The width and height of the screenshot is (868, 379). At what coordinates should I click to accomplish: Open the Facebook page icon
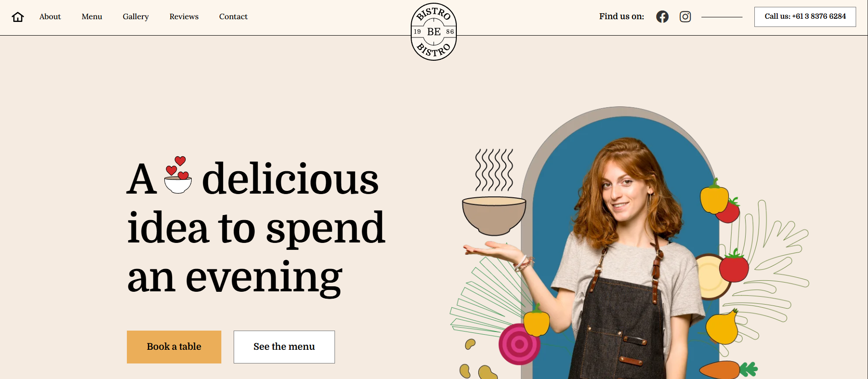click(x=662, y=17)
